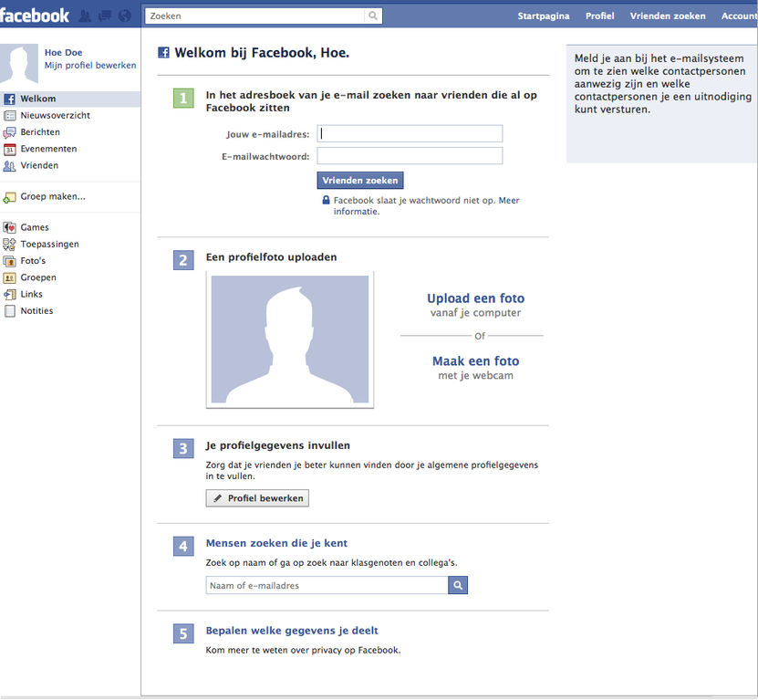Open Bepalen welke gegevens je deelt link
The image size is (758, 700).
pyautogui.click(x=292, y=631)
